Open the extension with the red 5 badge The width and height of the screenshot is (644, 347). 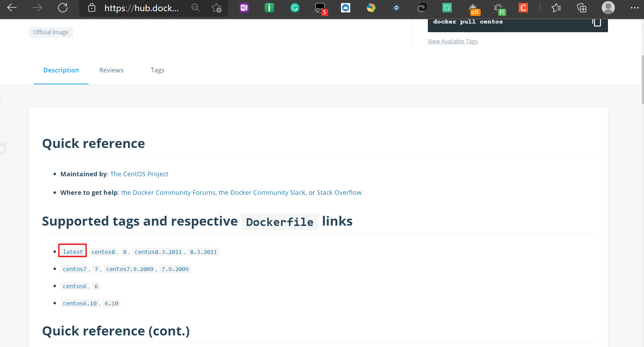(x=321, y=8)
